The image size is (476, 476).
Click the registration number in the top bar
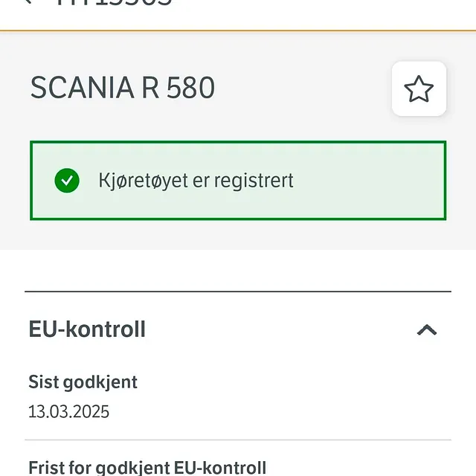click(114, 3)
